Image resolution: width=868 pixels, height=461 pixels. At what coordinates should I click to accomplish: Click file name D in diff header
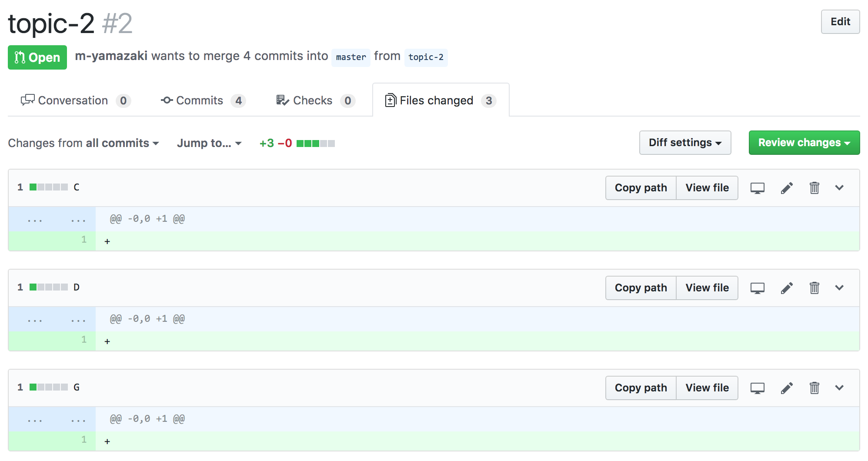point(77,287)
